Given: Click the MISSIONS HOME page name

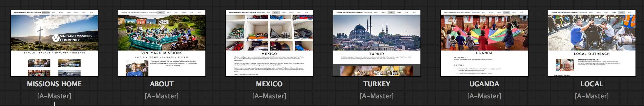Looking at the screenshot, I should pos(54,84).
